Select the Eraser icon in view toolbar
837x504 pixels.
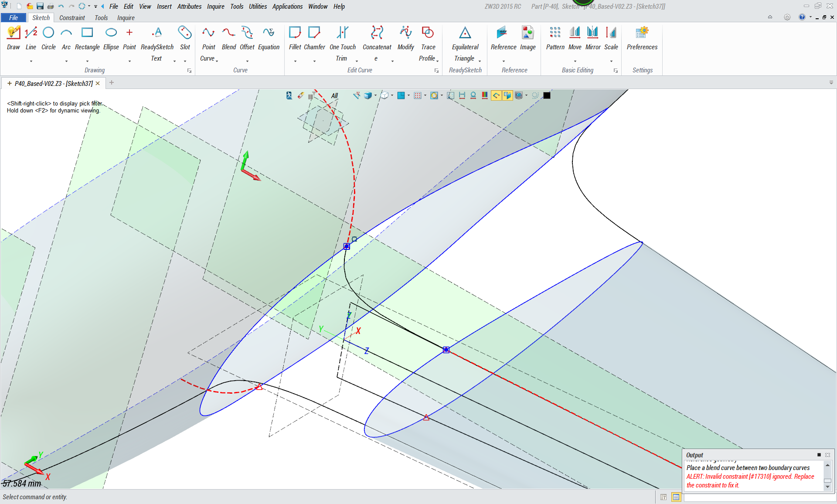(x=301, y=95)
